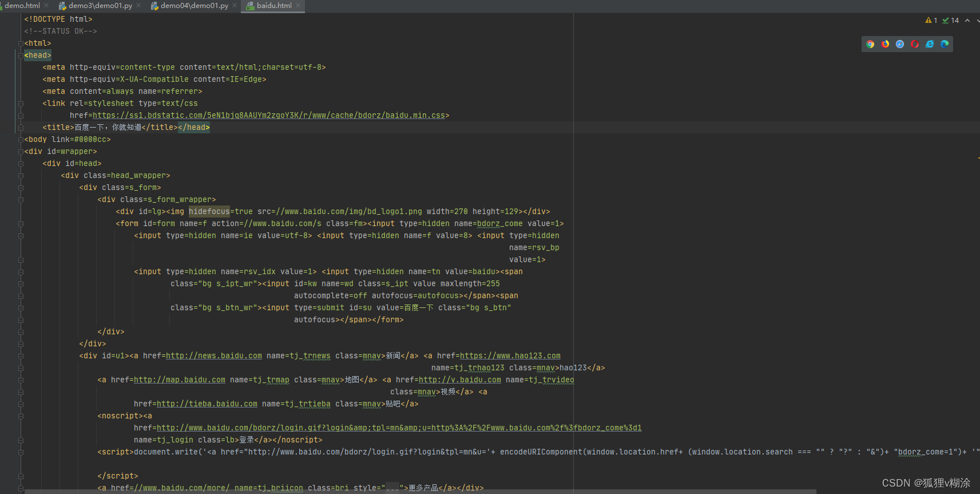The height and width of the screenshot is (494, 980).
Task: Collapse the <div id=u1> fold marker
Action: click(21, 356)
